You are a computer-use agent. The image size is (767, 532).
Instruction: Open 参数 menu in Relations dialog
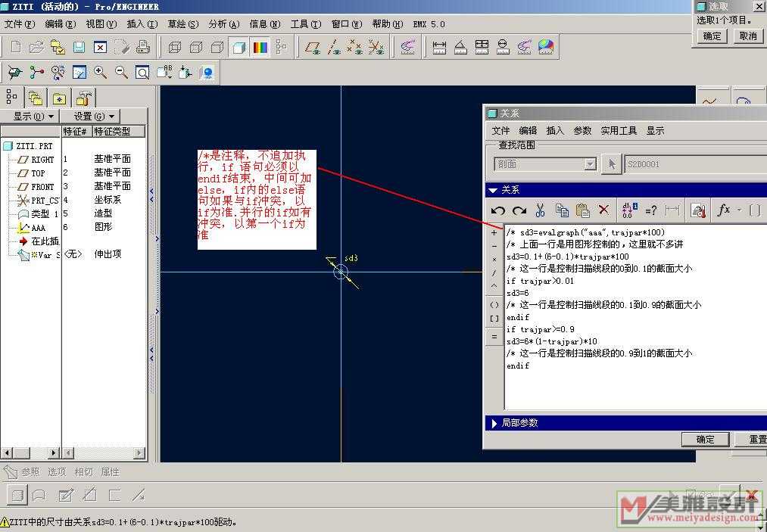coord(582,131)
